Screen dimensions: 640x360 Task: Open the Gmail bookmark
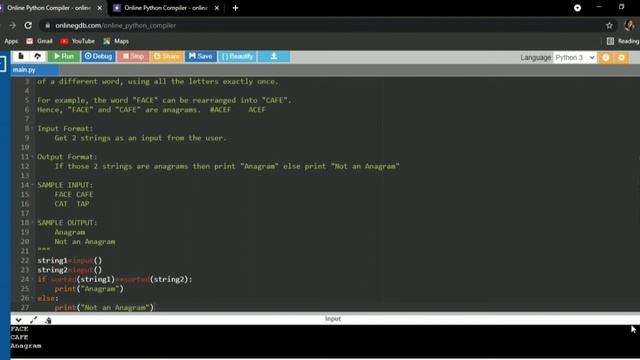click(40, 41)
